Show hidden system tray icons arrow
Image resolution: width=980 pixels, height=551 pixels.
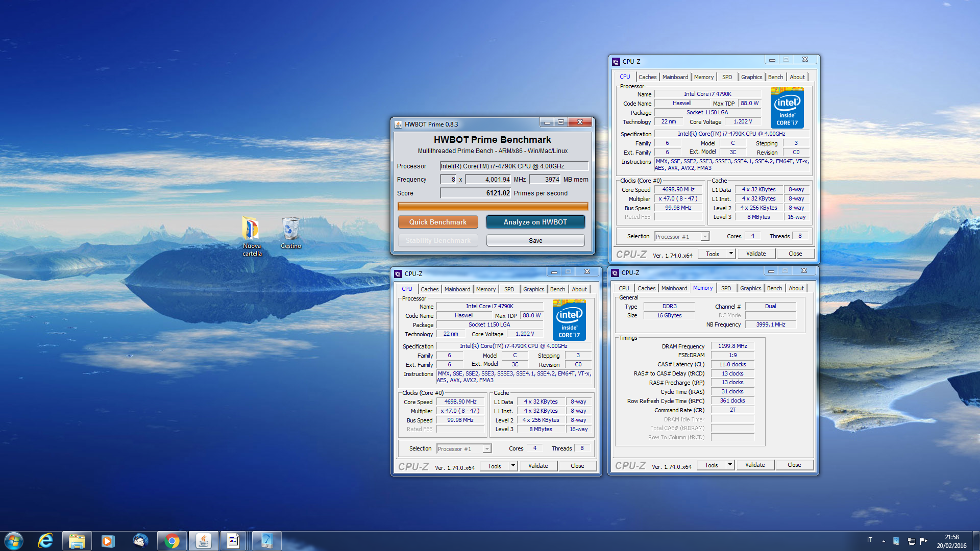[884, 541]
